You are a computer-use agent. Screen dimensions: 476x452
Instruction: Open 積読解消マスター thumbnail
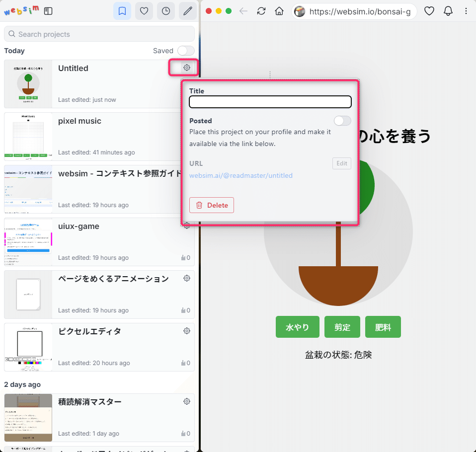(28, 418)
